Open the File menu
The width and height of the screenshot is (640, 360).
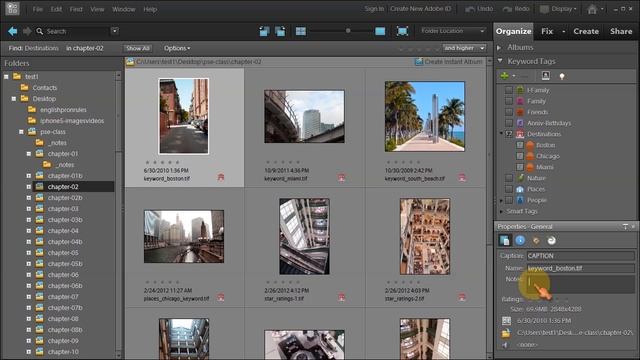click(38, 9)
